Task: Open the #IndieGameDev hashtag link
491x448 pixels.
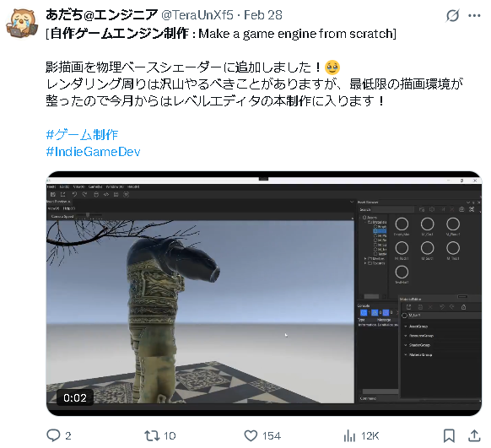Action: pyautogui.click(x=93, y=152)
